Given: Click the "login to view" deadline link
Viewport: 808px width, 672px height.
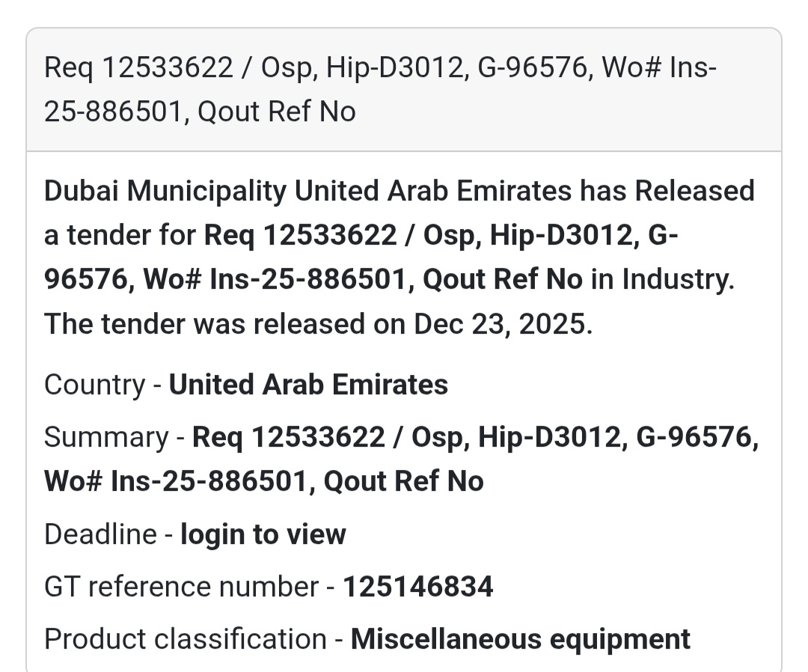Looking at the screenshot, I should 263,534.
